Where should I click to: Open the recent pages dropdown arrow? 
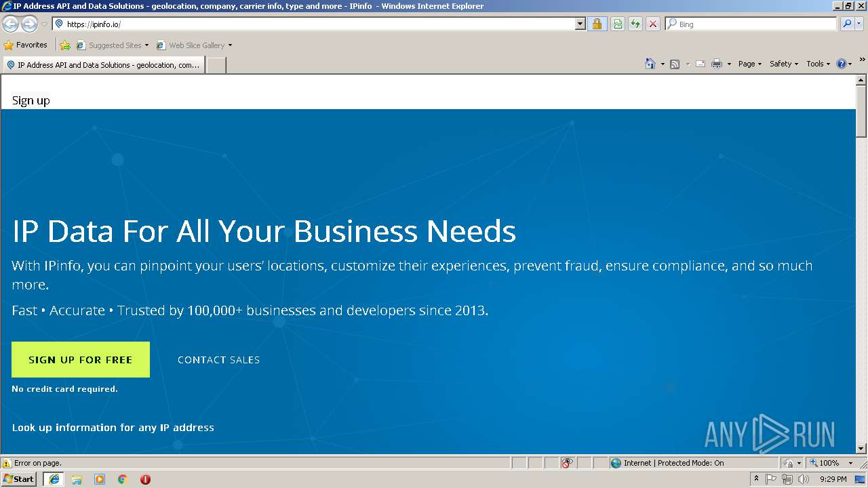[44, 24]
